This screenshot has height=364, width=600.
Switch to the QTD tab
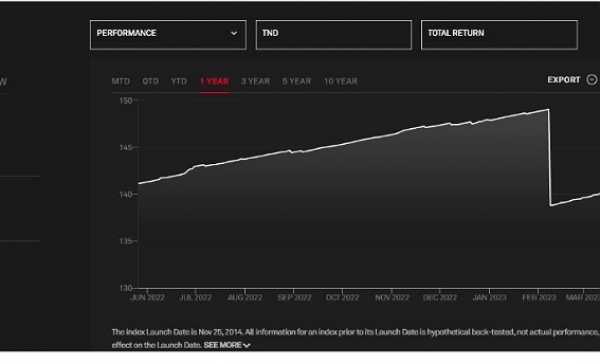[x=150, y=81]
